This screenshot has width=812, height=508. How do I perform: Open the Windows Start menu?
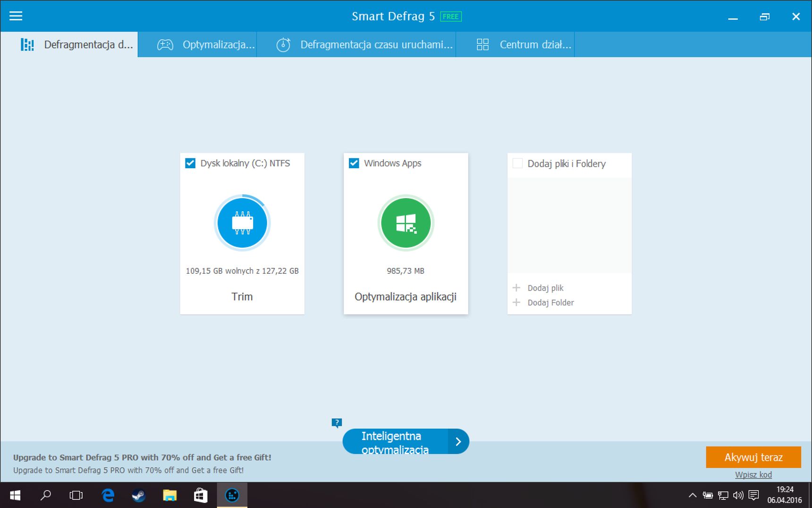tap(15, 495)
